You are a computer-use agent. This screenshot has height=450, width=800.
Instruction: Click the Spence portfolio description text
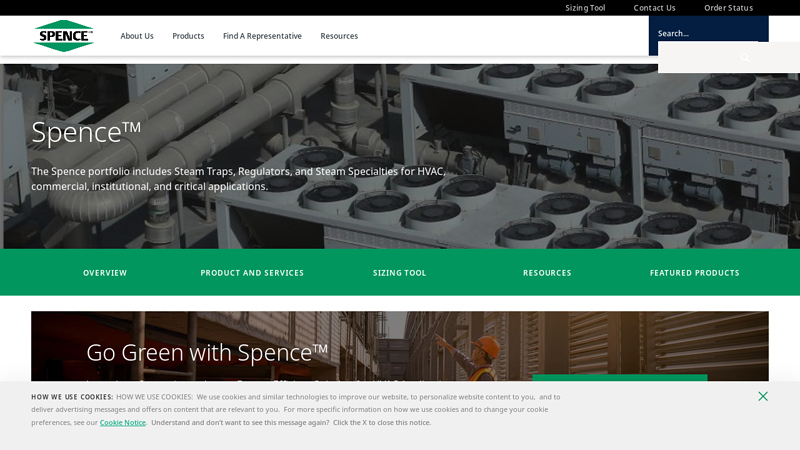[238, 179]
